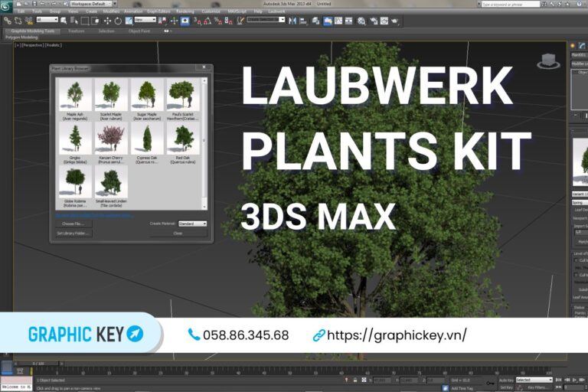Toggle the Spinner Snap icon
The width and height of the screenshot is (588, 392).
click(228, 21)
